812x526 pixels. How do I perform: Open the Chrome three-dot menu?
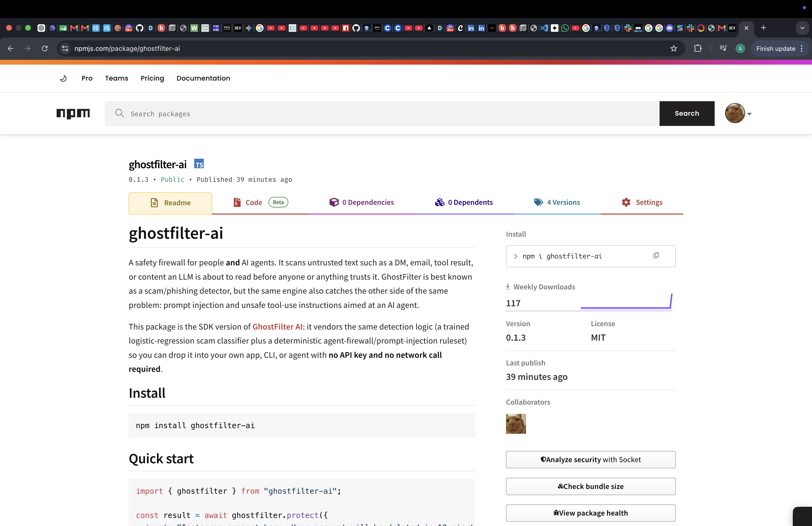[x=801, y=48]
